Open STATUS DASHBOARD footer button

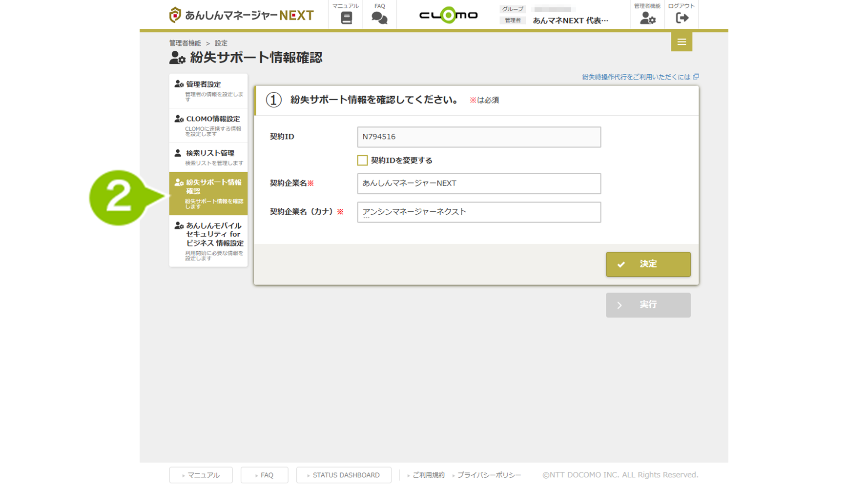pyautogui.click(x=344, y=475)
